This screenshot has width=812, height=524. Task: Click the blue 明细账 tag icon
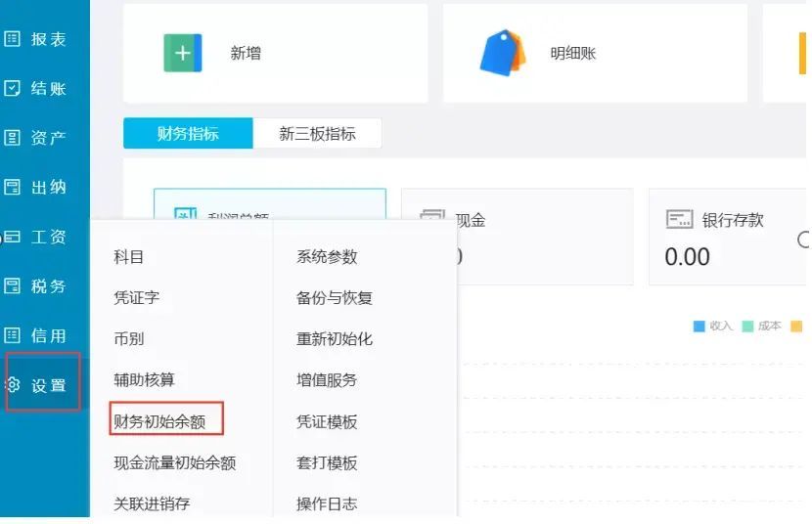pyautogui.click(x=502, y=53)
